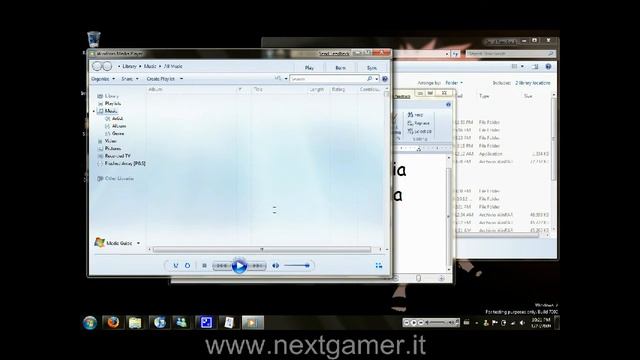Go forward using Media Player forward arrow

pyautogui.click(x=107, y=66)
